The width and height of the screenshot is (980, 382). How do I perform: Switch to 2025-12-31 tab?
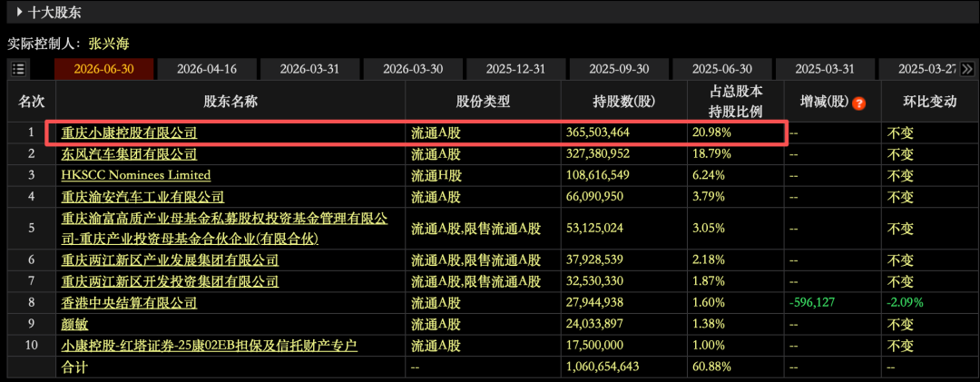tap(516, 69)
